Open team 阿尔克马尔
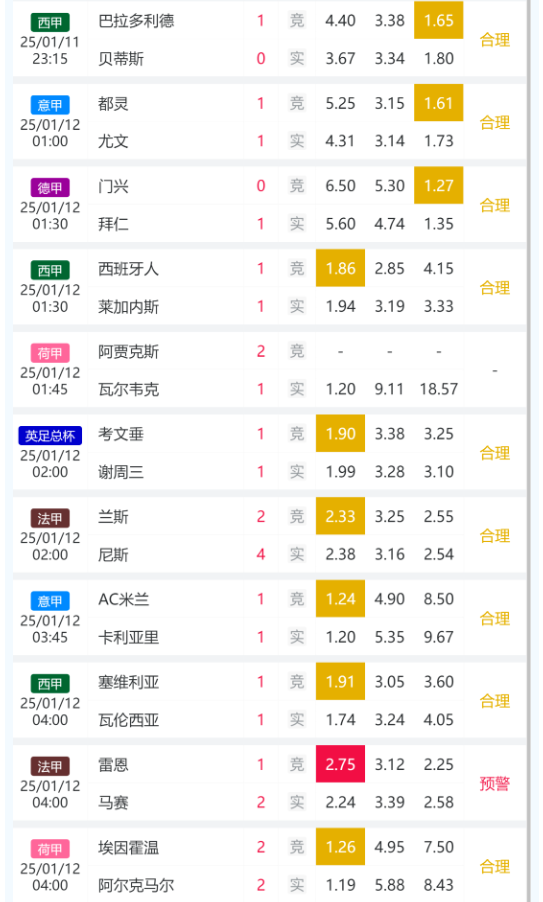Screen dimensions: 543x902 136,885
